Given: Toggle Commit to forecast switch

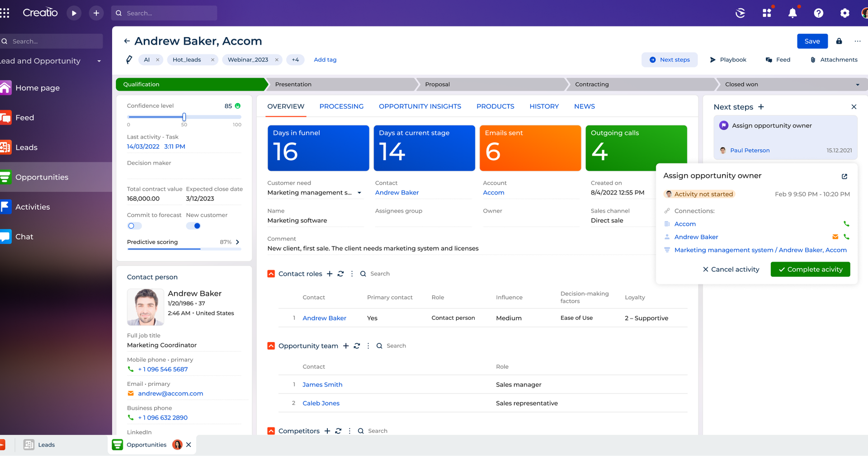Looking at the screenshot, I should (x=134, y=226).
